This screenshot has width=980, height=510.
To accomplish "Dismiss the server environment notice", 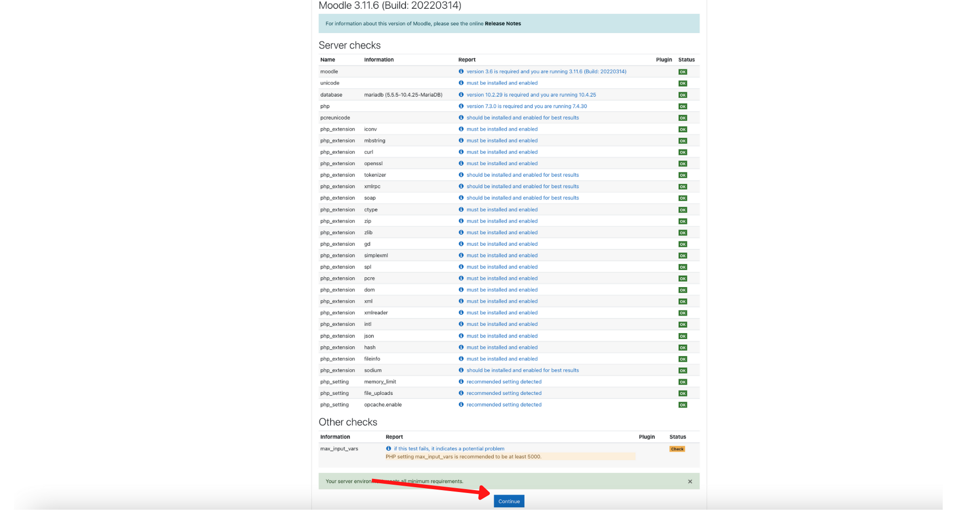I will [x=690, y=481].
